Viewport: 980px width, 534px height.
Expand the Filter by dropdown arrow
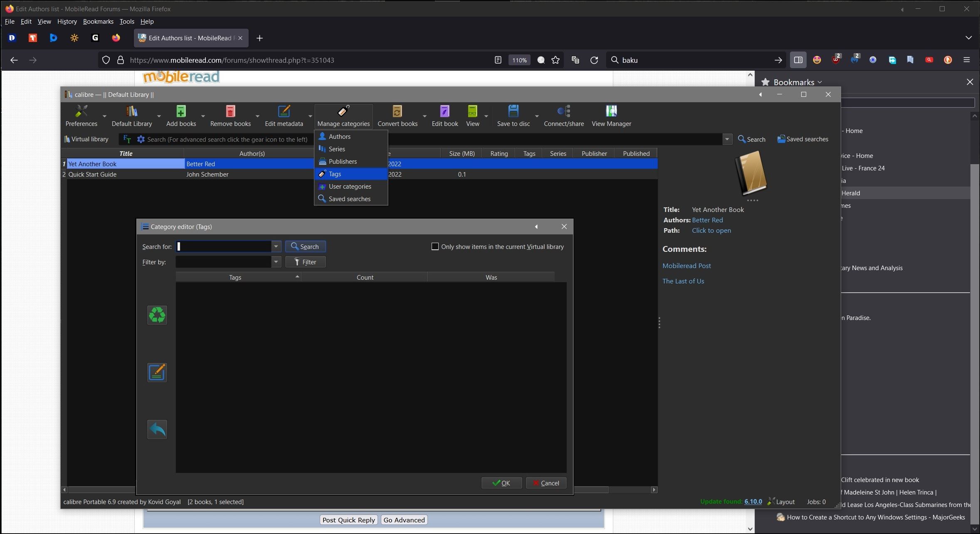[276, 262]
